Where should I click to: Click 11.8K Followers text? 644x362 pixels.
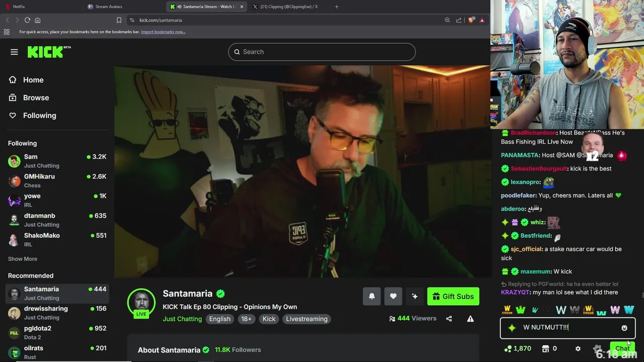(x=238, y=350)
